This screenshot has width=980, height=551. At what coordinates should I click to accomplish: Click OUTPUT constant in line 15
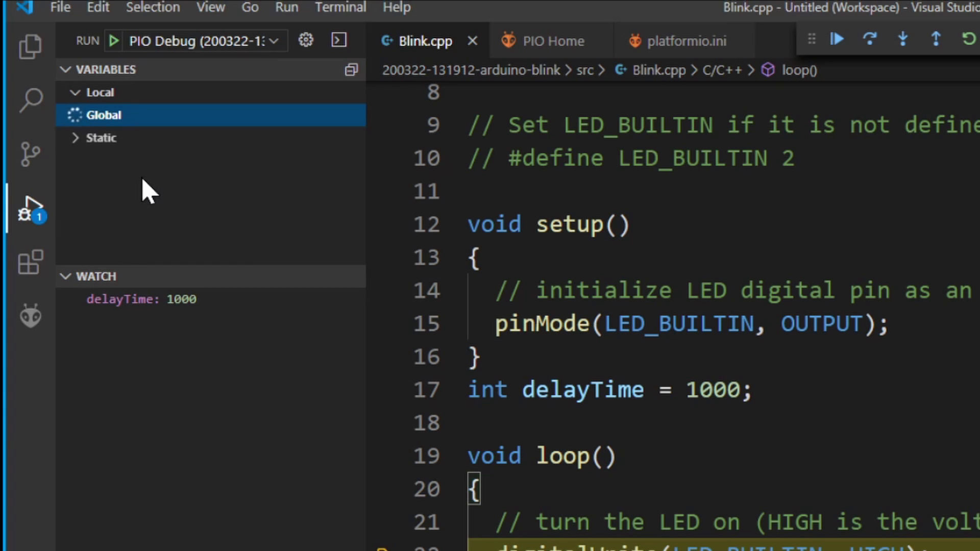(821, 324)
